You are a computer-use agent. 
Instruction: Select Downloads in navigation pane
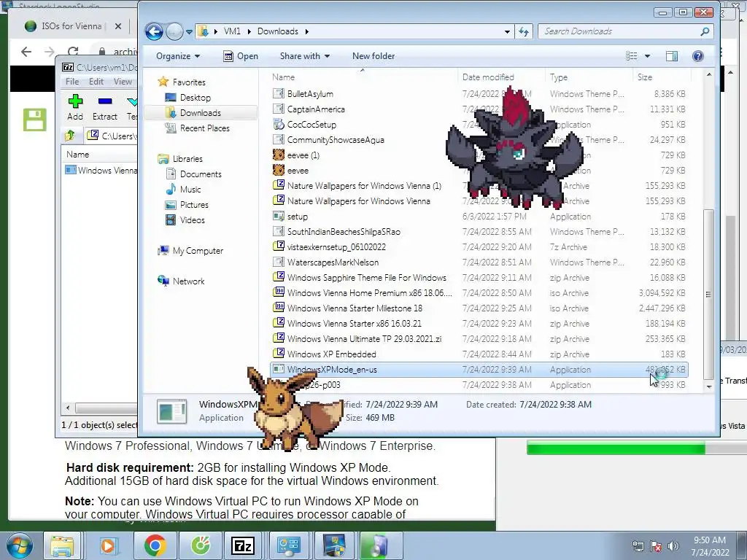[x=200, y=113]
